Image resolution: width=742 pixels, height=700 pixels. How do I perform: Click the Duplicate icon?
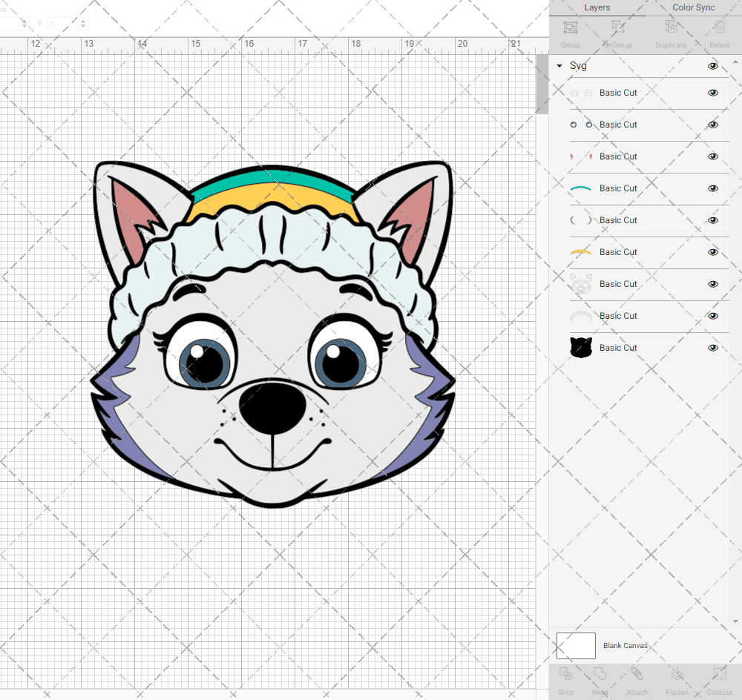click(x=671, y=27)
